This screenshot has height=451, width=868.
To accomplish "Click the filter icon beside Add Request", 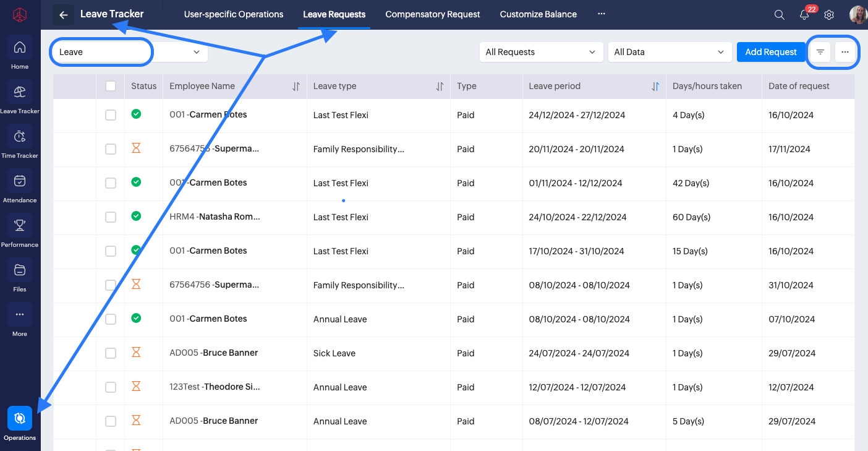I will click(x=820, y=52).
